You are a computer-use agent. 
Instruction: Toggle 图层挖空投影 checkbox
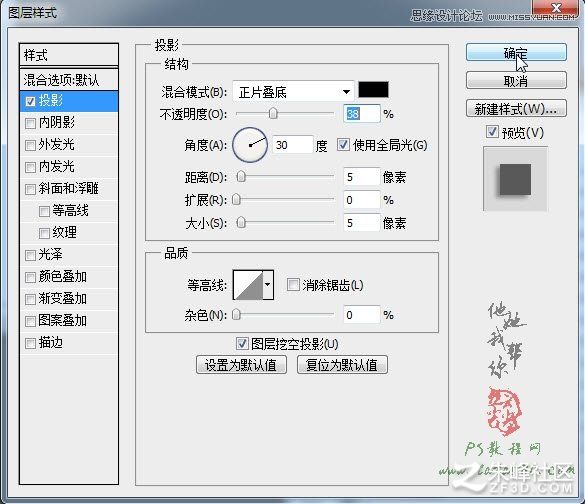tap(242, 344)
